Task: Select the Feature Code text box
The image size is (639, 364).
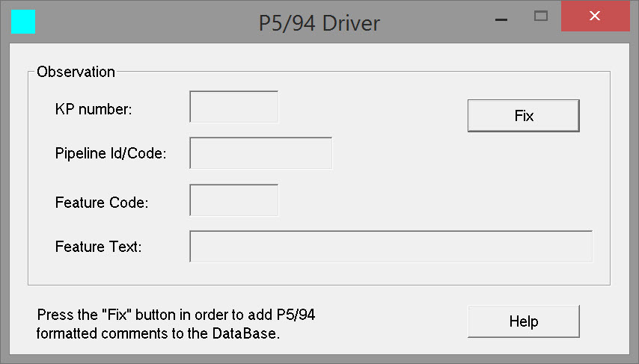Action: click(x=234, y=200)
